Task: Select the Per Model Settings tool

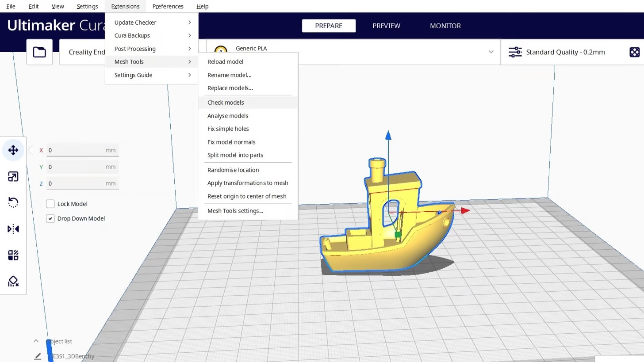Action: point(13,255)
